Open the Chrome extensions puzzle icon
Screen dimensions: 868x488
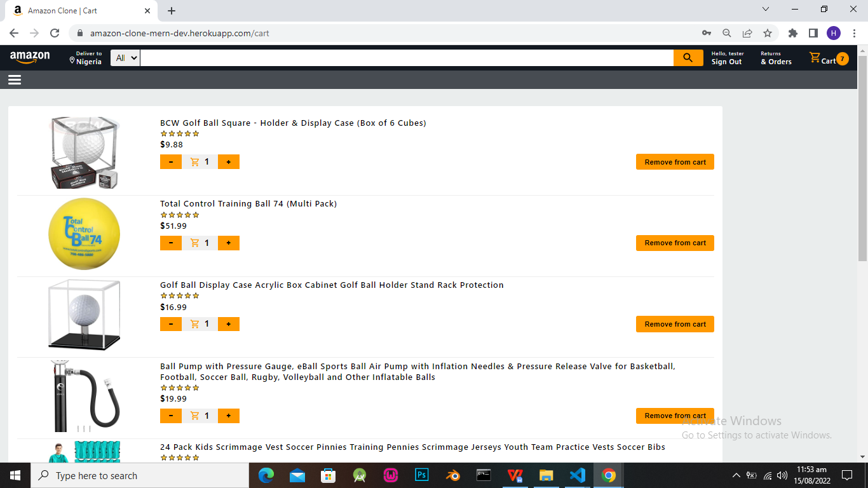792,33
